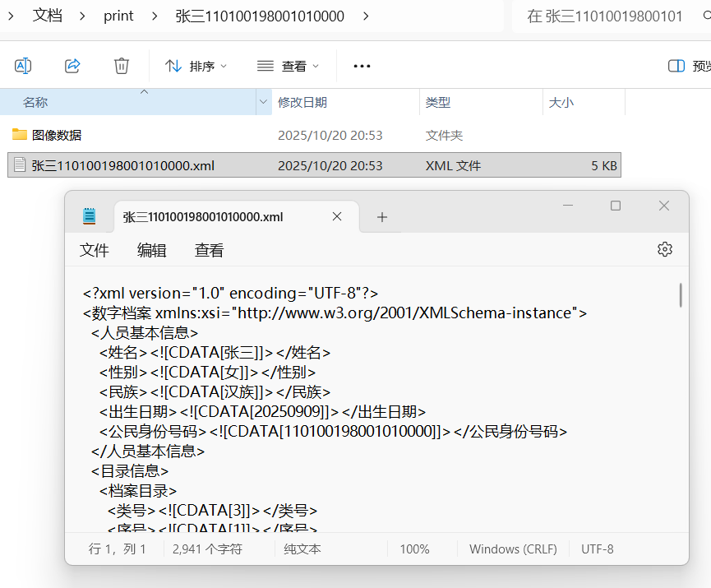711x588 pixels.
Task: Open the 编辑 menu in Notepad
Action: [151, 250]
